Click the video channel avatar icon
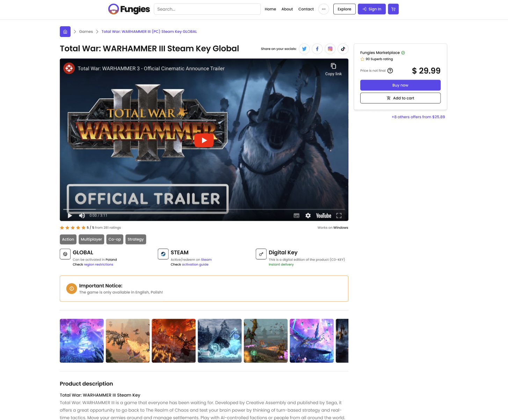Image resolution: width=508 pixels, height=420 pixels. click(x=69, y=68)
